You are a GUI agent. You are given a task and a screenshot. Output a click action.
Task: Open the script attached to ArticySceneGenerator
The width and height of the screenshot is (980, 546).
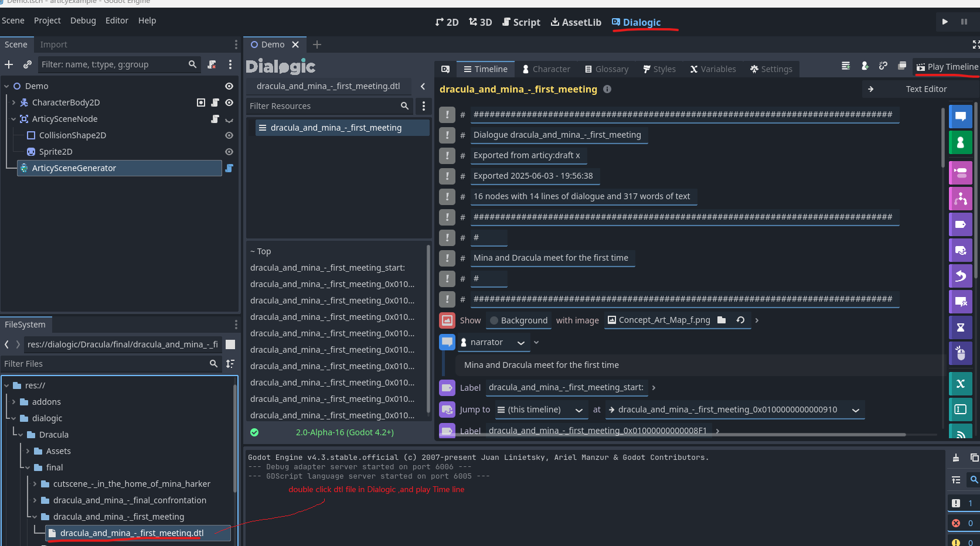pyautogui.click(x=229, y=168)
